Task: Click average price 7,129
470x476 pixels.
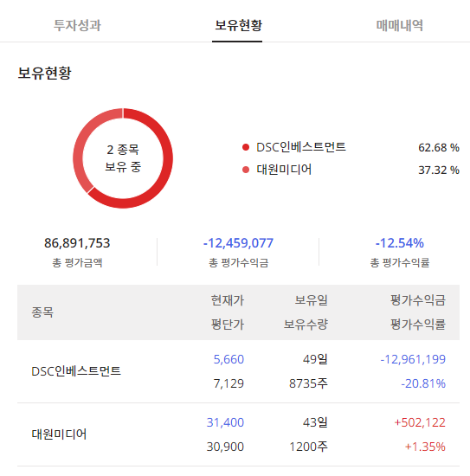Action: pos(229,383)
